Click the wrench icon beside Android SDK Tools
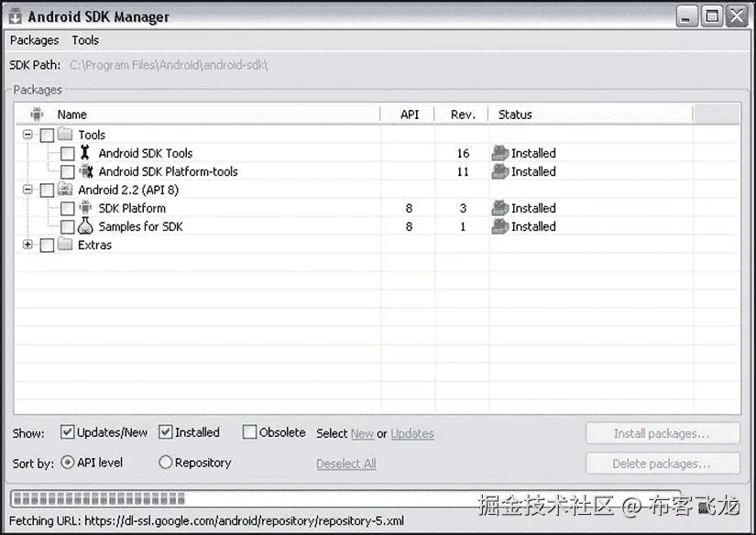Screen dimensions: 756x535 (x=85, y=152)
